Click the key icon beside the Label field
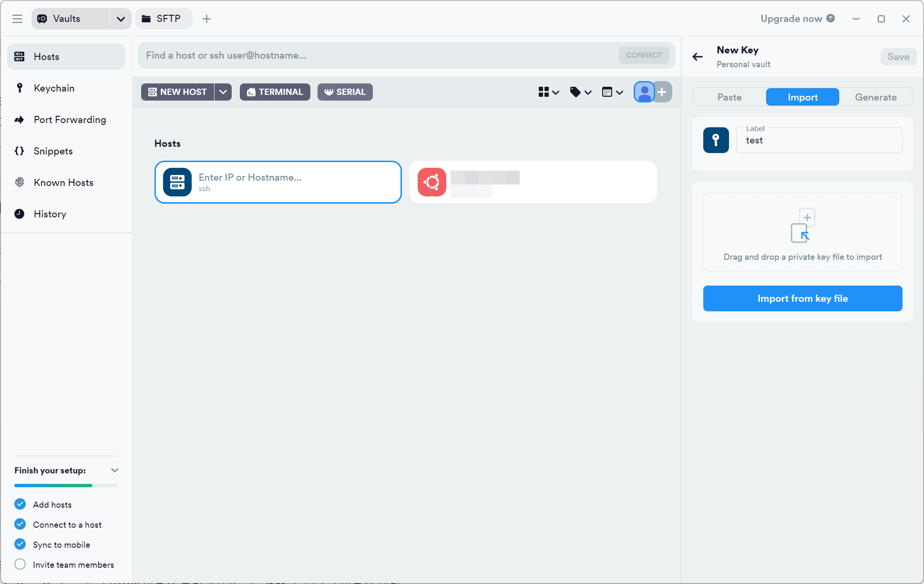This screenshot has width=924, height=584. coord(716,140)
